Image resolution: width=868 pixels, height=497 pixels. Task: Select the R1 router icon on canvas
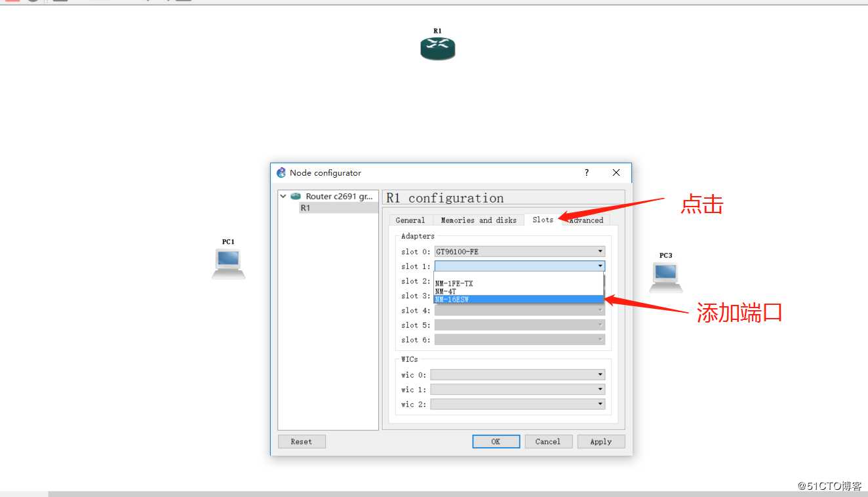coord(438,49)
